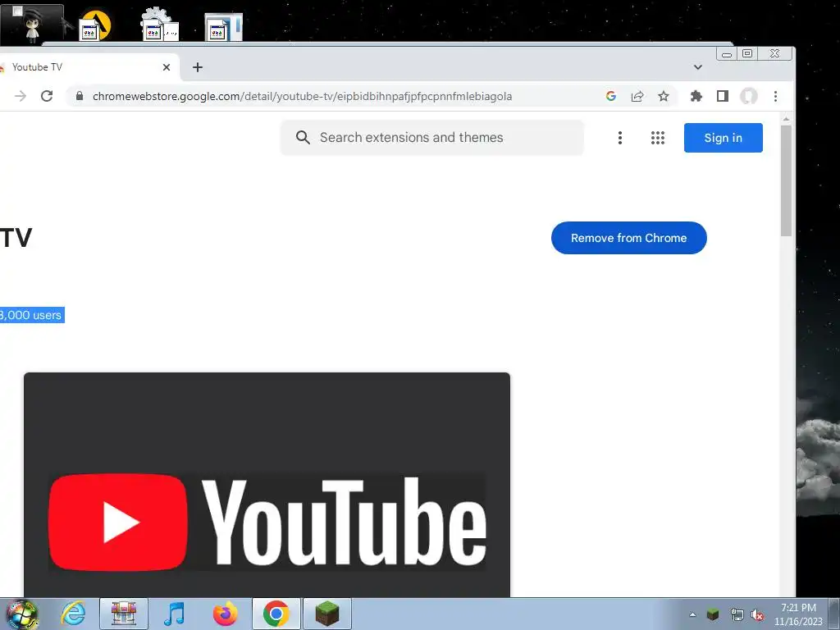
Task: Click Search extensions and themes field
Action: tap(431, 138)
